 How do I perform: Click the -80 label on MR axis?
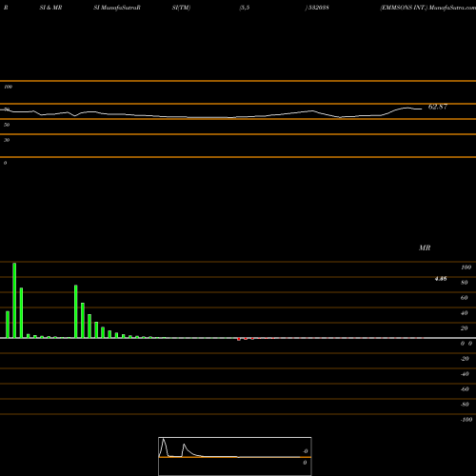tap(465, 405)
